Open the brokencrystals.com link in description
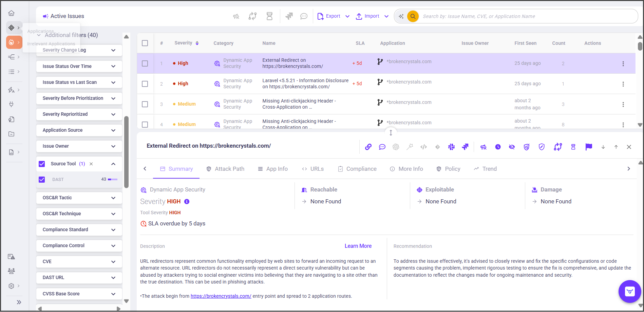 [x=221, y=296]
